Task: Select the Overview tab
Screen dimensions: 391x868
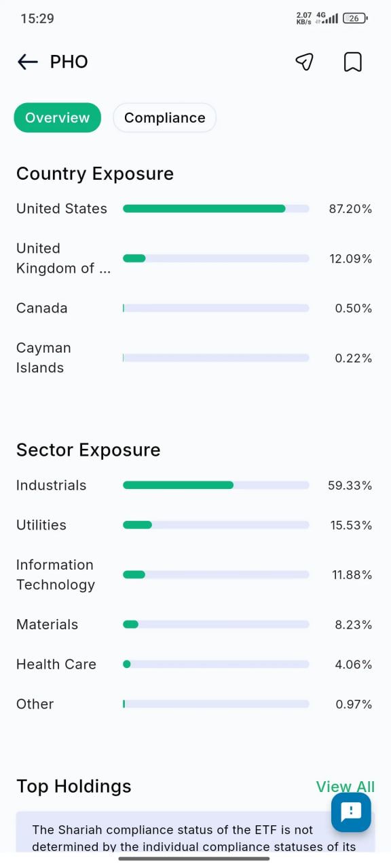Action: click(x=57, y=118)
